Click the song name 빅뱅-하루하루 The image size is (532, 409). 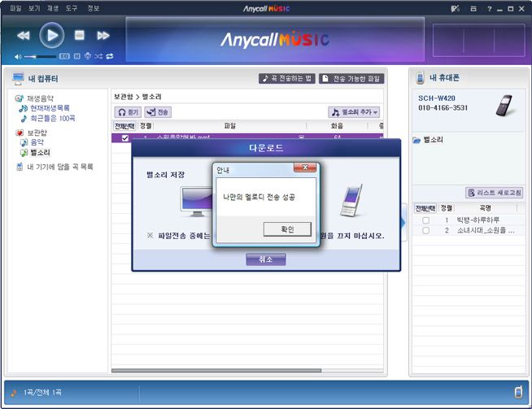point(477,220)
